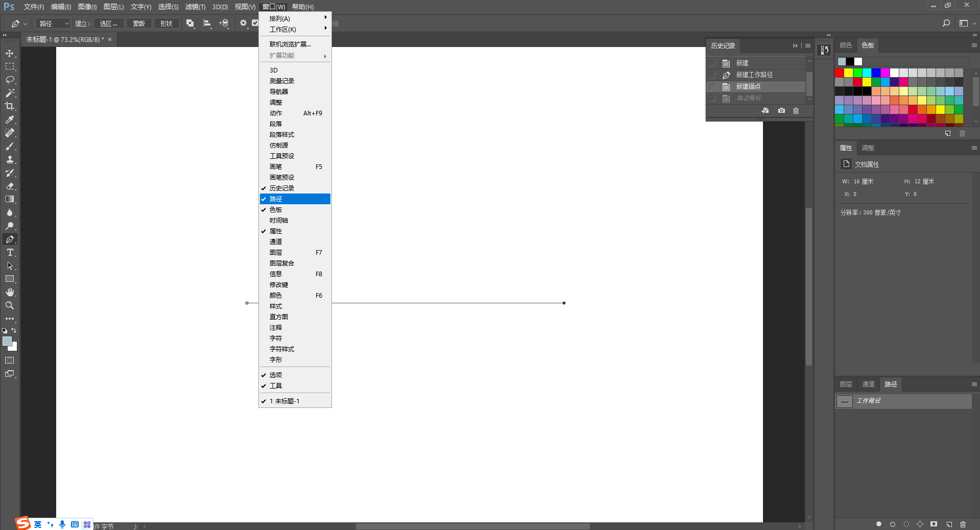Select the Move tool
Screen dimensions: 980x530
pyautogui.click(x=10, y=53)
